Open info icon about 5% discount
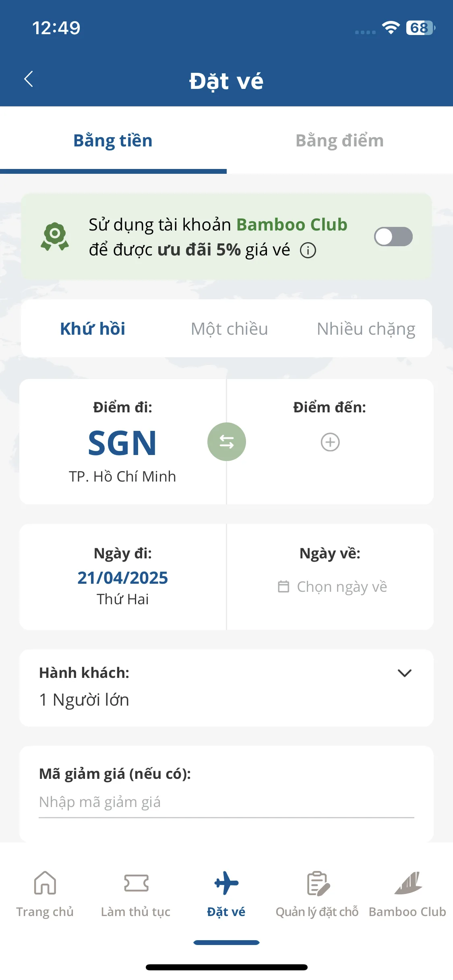The image size is (453, 980). 308,250
